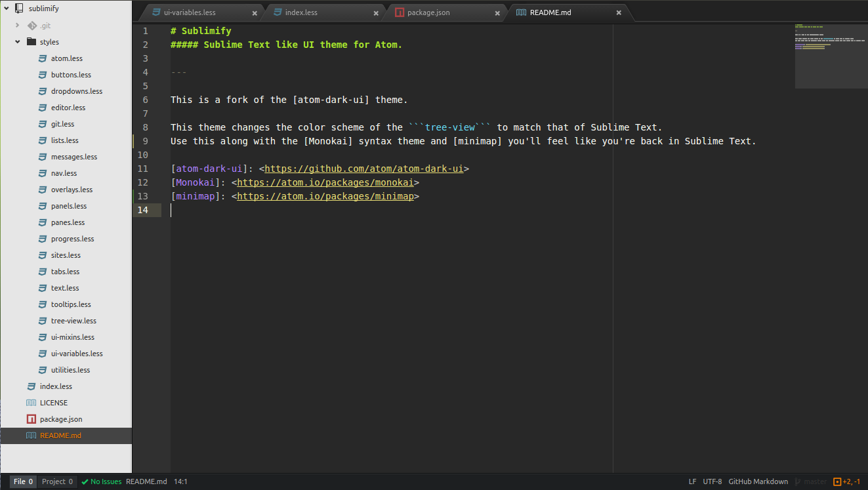Click the sublimify repository icon

pyautogui.click(x=19, y=9)
